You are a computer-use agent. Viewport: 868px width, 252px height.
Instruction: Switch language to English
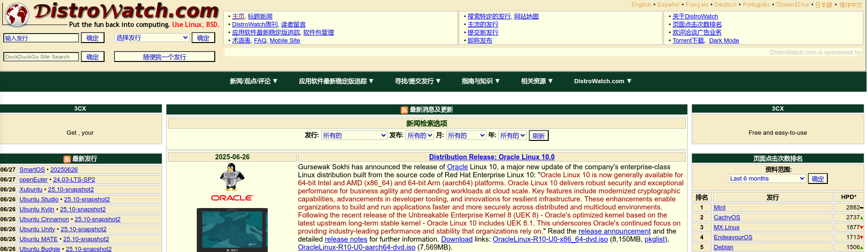point(641,5)
